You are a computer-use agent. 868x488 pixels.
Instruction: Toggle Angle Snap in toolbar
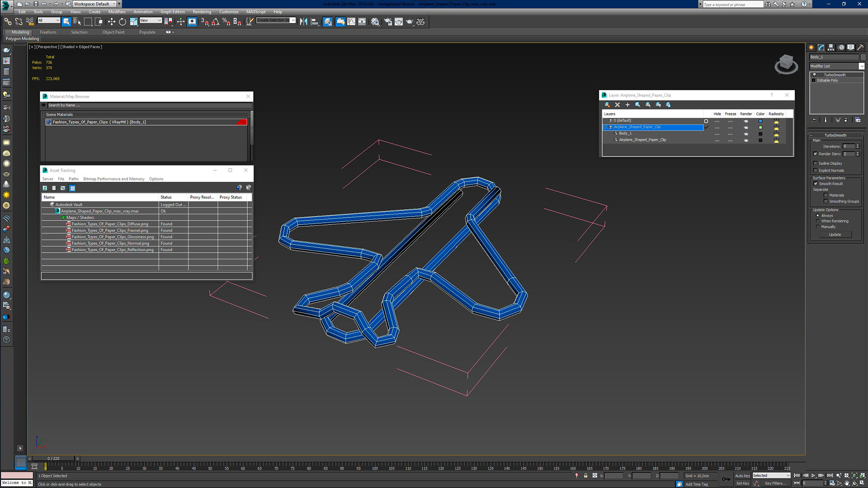click(216, 22)
